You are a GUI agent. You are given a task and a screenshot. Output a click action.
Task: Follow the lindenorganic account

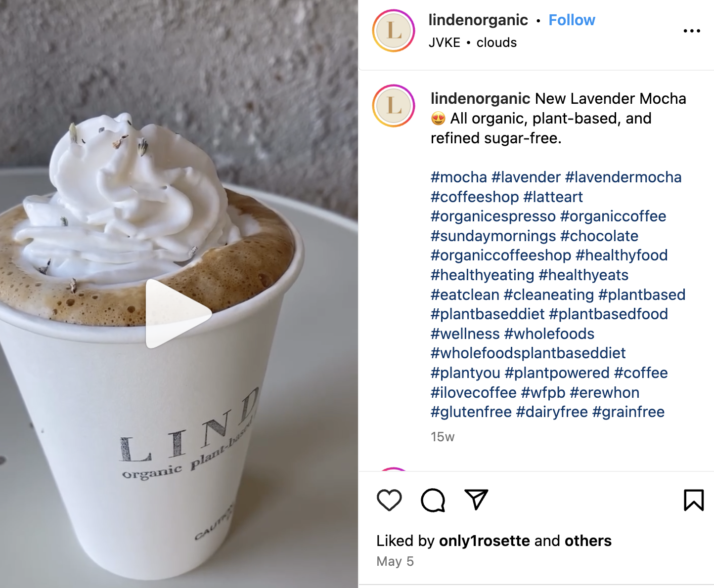[x=572, y=20]
